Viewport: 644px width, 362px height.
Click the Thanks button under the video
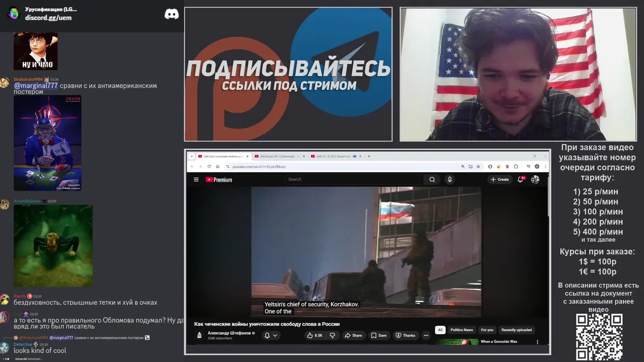coord(406,335)
